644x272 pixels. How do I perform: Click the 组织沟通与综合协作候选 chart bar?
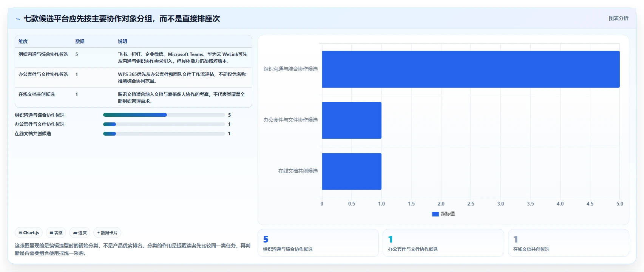471,69
